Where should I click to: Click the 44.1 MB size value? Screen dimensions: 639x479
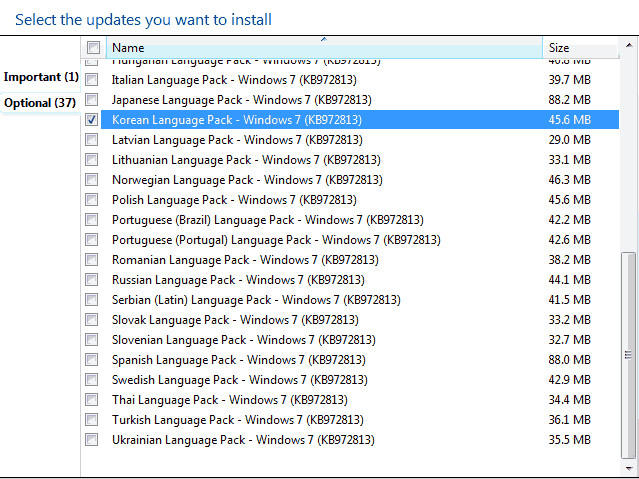(569, 279)
